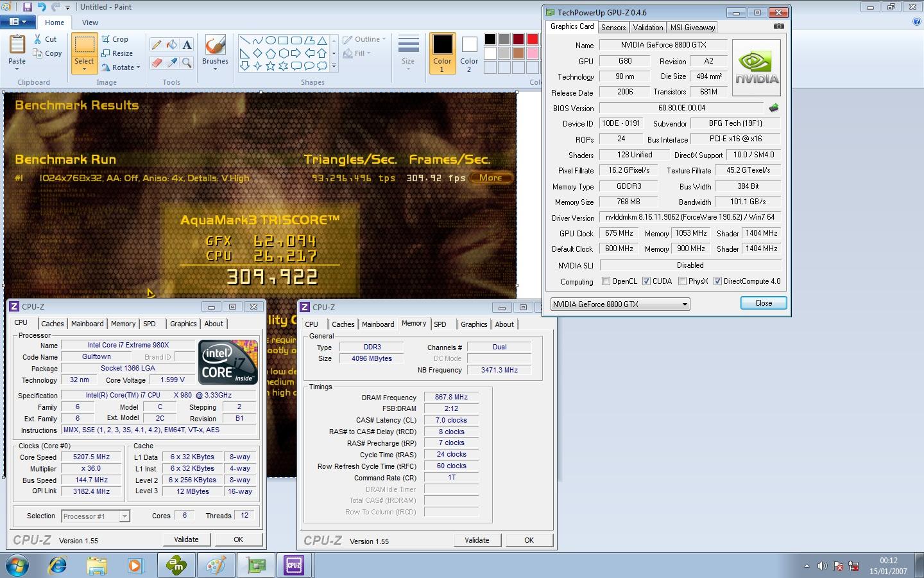
Task: Toggle the OpenCL checkbox in GPU-Z
Action: coord(606,281)
